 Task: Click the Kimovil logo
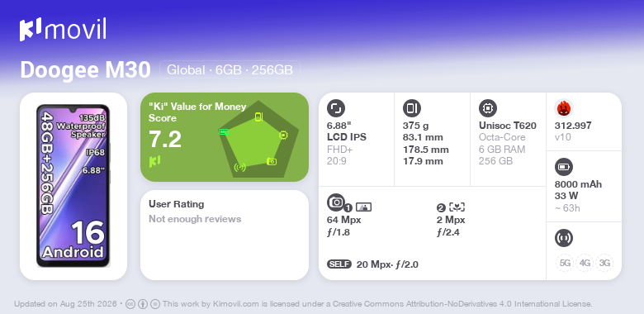(x=63, y=29)
